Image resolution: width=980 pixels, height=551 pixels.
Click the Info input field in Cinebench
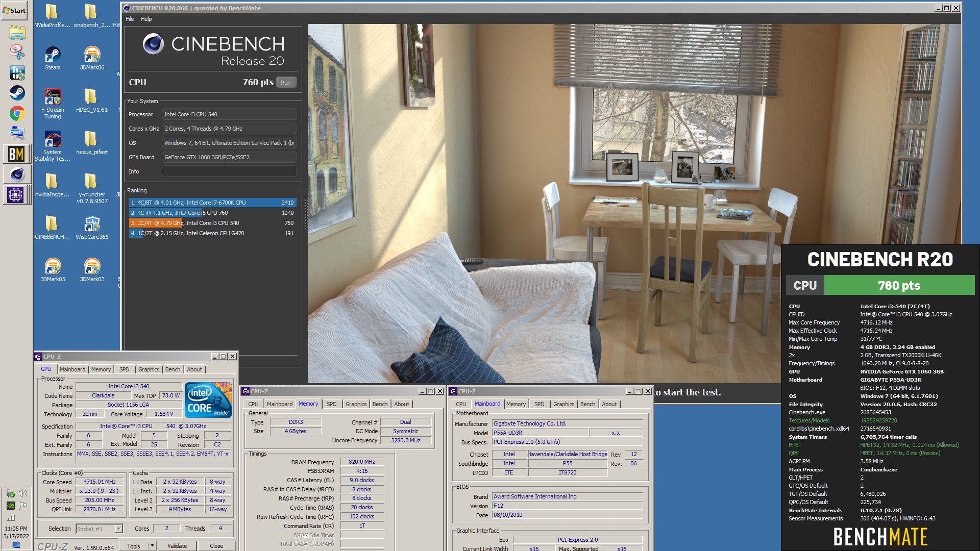click(x=229, y=171)
